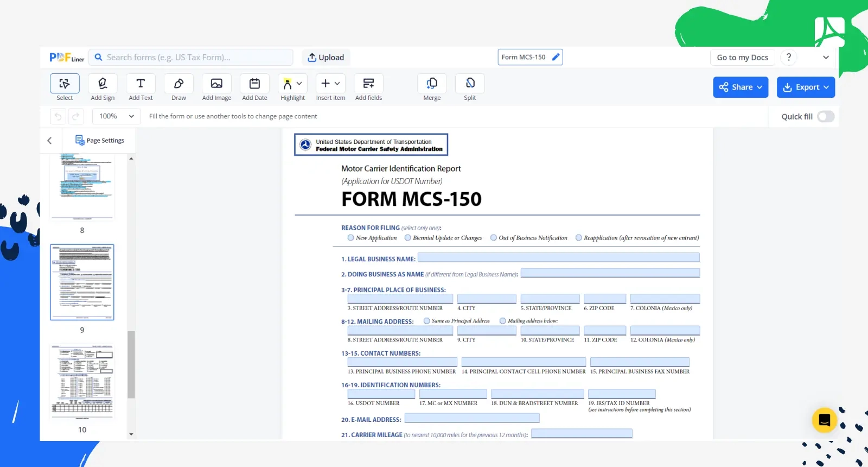Expand the Highlight tool options arrow
The image size is (868, 467).
299,83
